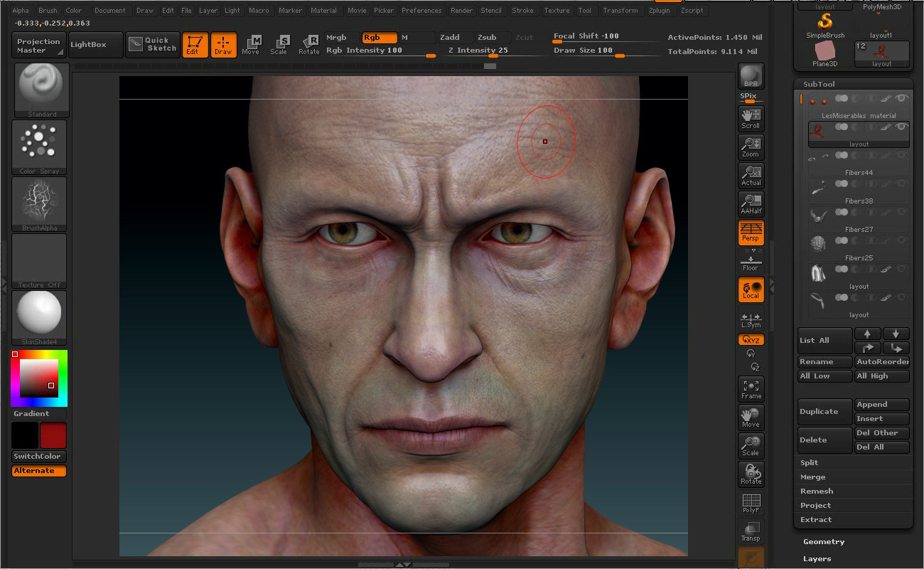
Task: Expand the Layers palette section
Action: 817,559
